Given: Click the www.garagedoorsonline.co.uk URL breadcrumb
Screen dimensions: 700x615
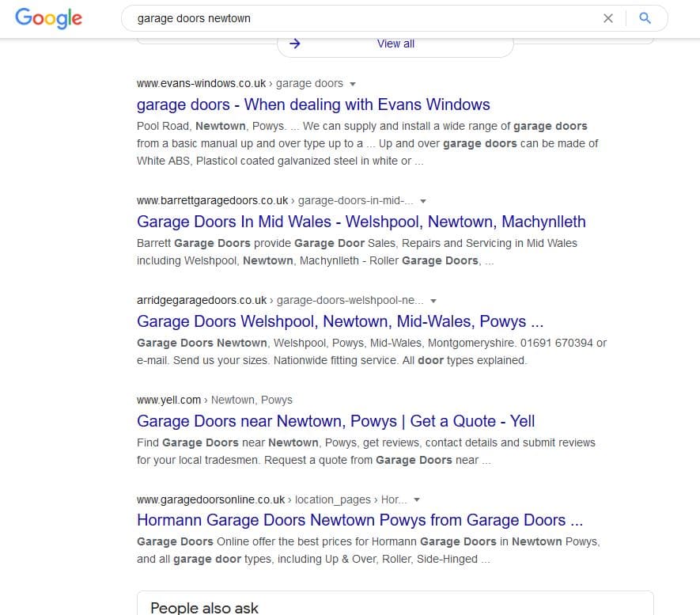Looking at the screenshot, I should tap(210, 499).
